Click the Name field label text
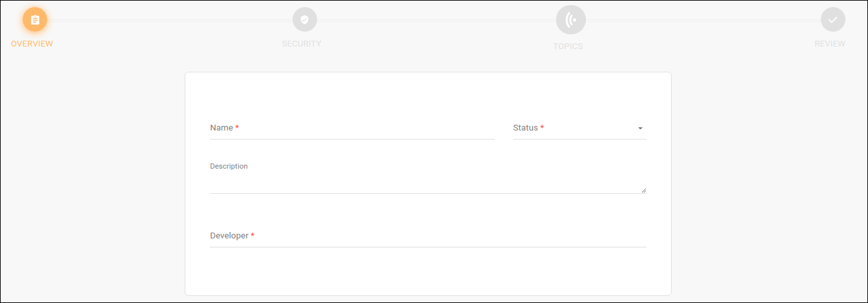868x303 pixels. 222,128
